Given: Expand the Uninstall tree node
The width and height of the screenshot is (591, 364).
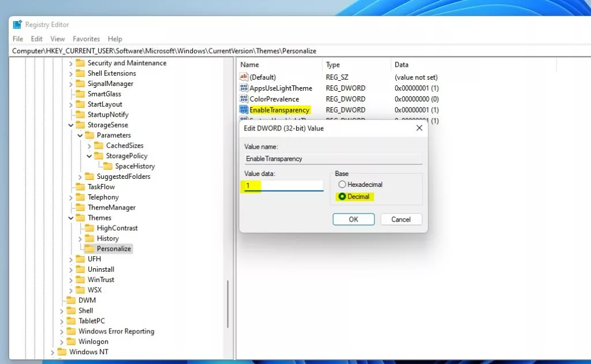Looking at the screenshot, I should 71,269.
